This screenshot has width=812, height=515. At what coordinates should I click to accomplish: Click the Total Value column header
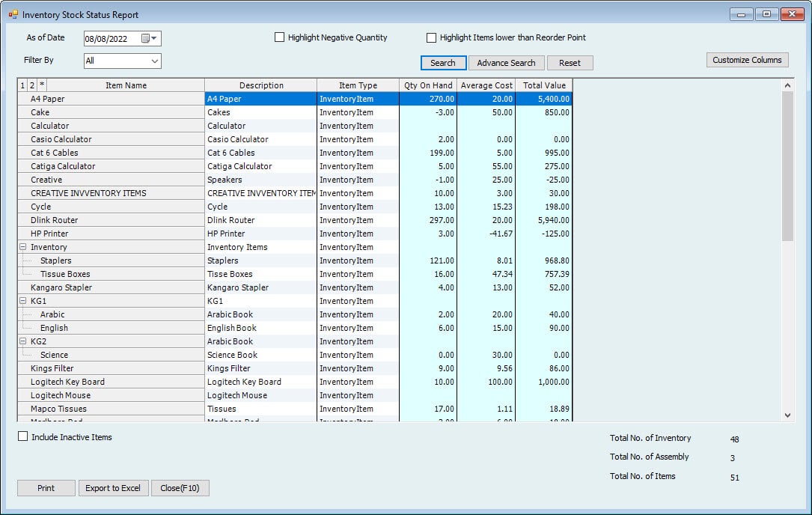544,85
